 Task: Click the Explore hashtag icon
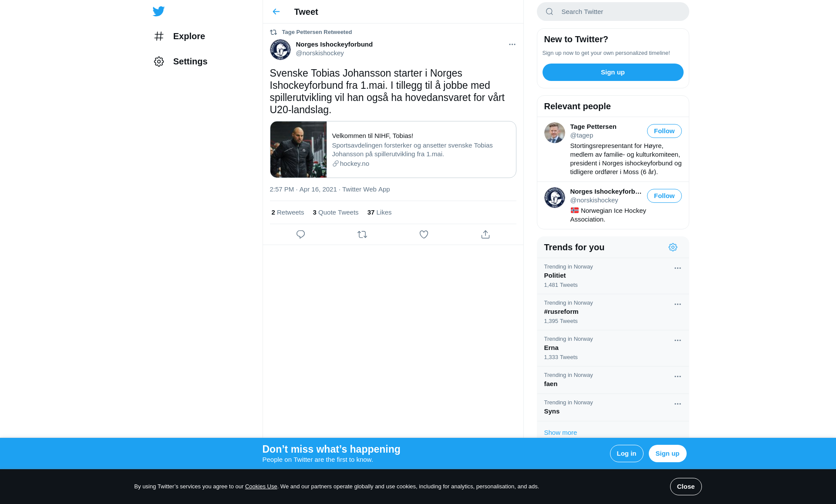(x=159, y=36)
